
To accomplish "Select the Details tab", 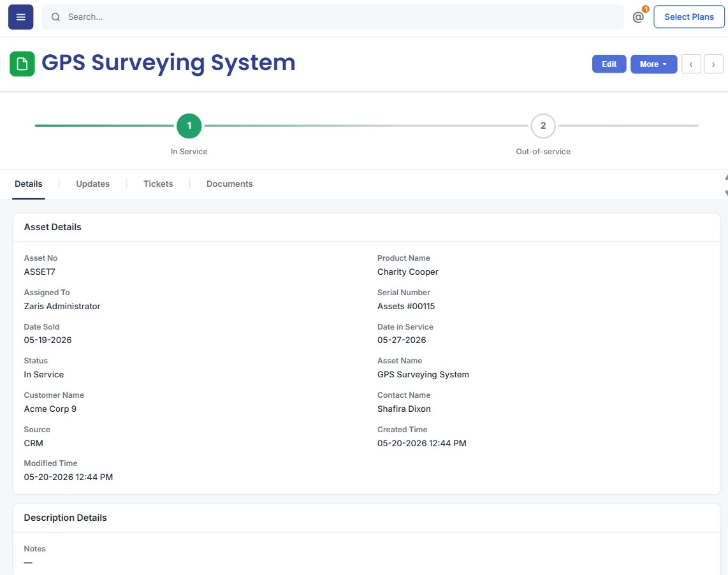I will 28,184.
